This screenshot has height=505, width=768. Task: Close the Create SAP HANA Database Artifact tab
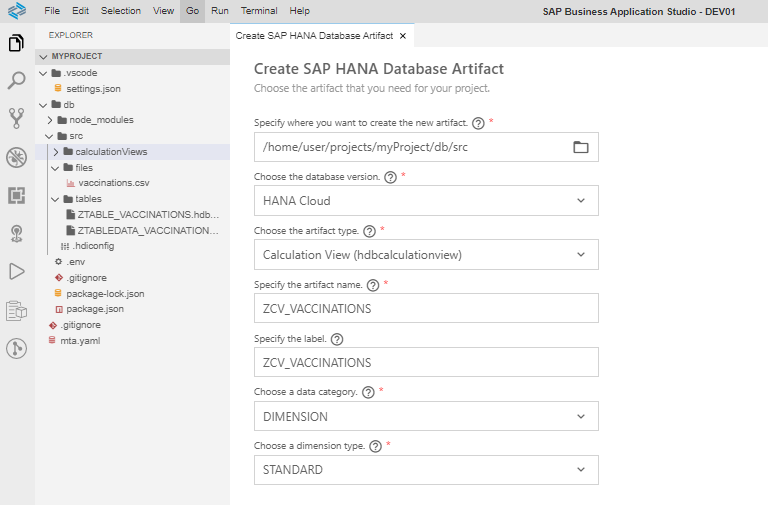tap(403, 36)
